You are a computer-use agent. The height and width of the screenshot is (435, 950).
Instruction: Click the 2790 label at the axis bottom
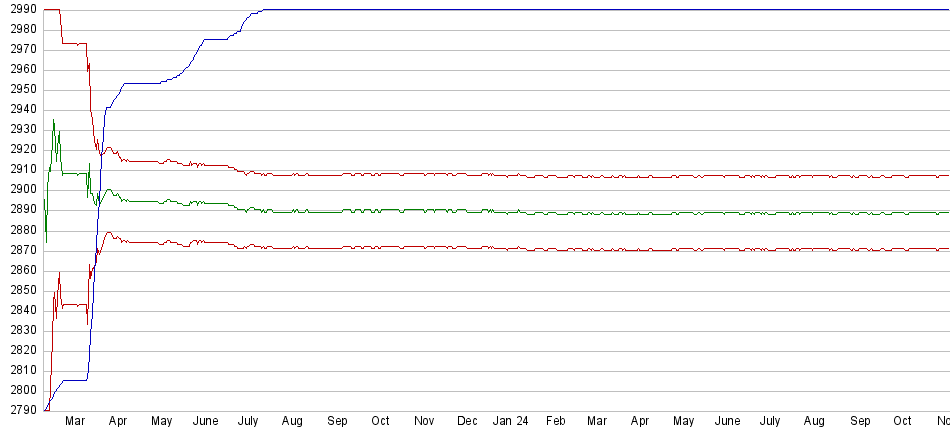click(19, 410)
